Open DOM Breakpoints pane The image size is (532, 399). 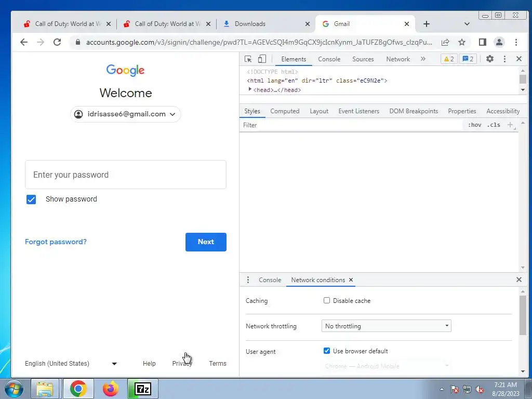[x=414, y=111]
